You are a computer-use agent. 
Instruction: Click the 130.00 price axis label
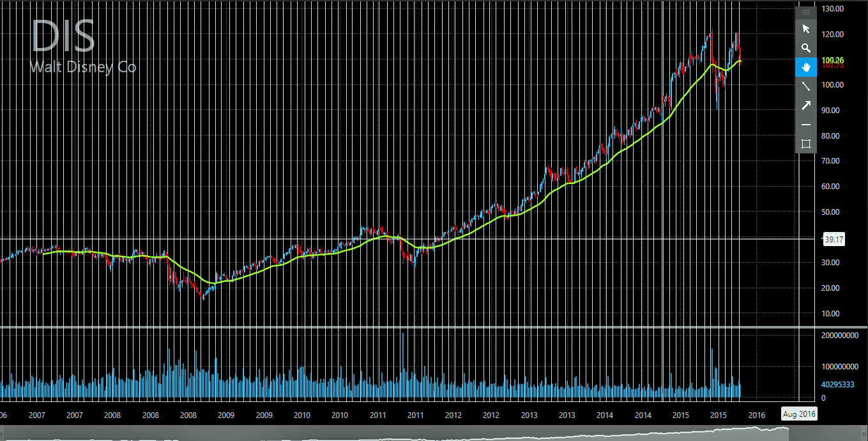pos(833,9)
